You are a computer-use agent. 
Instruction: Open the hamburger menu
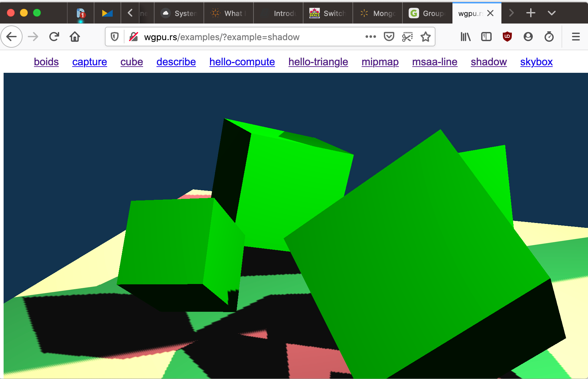[576, 37]
